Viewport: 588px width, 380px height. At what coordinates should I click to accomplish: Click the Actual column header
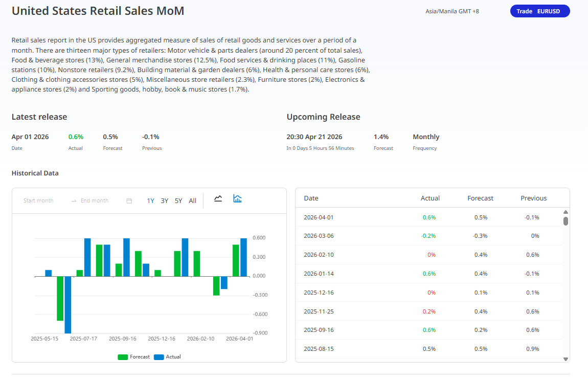pyautogui.click(x=430, y=198)
